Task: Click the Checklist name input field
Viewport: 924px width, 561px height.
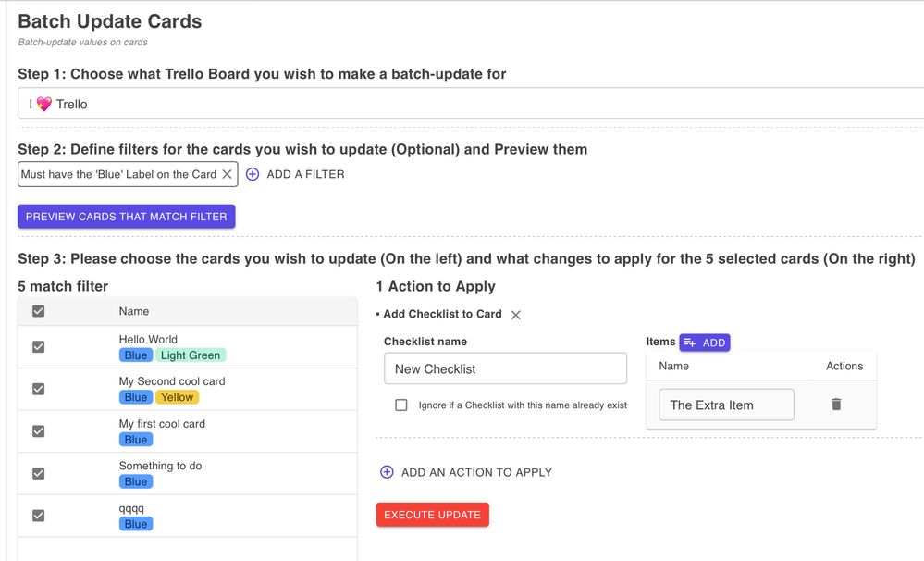Action: coord(506,368)
